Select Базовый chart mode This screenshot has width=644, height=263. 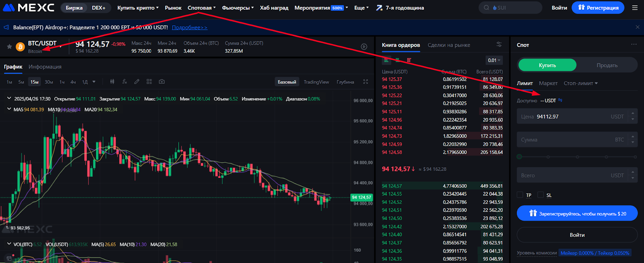(x=287, y=82)
